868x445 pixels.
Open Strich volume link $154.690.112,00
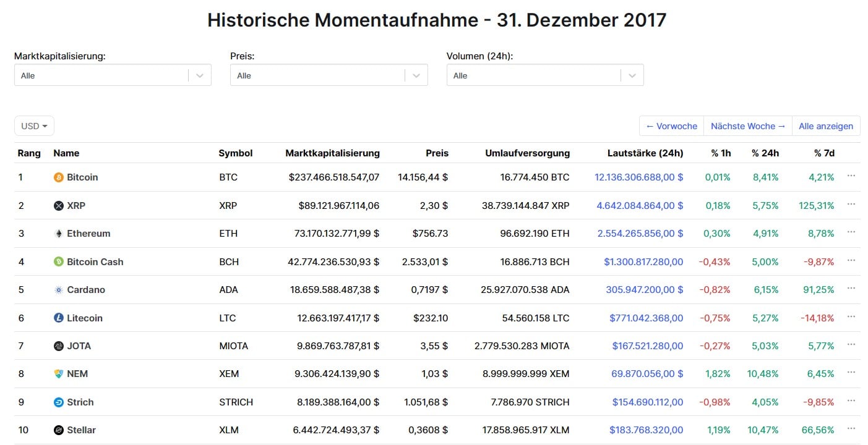648,402
